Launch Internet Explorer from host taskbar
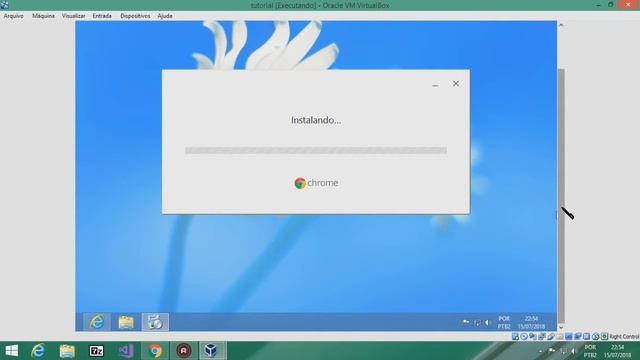 click(38, 351)
